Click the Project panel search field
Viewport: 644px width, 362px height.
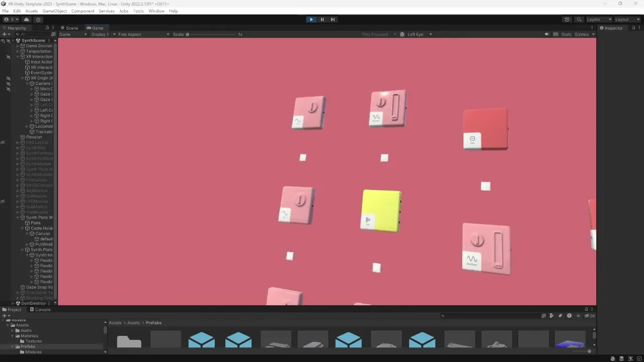(491, 316)
